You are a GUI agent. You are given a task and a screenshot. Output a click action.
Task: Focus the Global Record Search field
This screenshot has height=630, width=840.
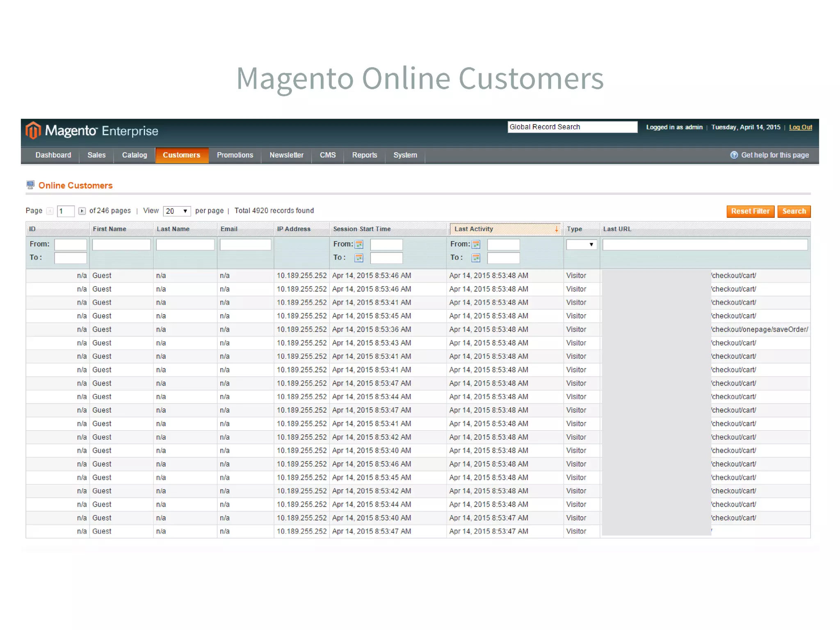pos(572,127)
